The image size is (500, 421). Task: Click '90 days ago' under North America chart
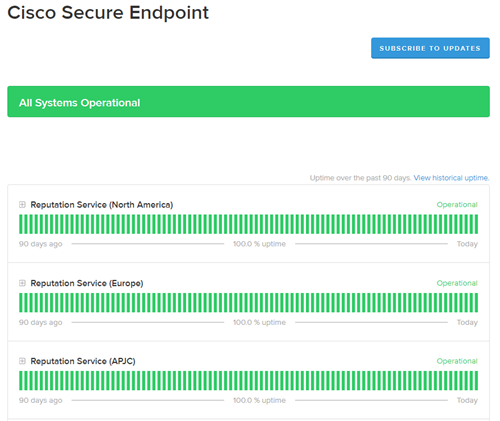click(x=41, y=244)
